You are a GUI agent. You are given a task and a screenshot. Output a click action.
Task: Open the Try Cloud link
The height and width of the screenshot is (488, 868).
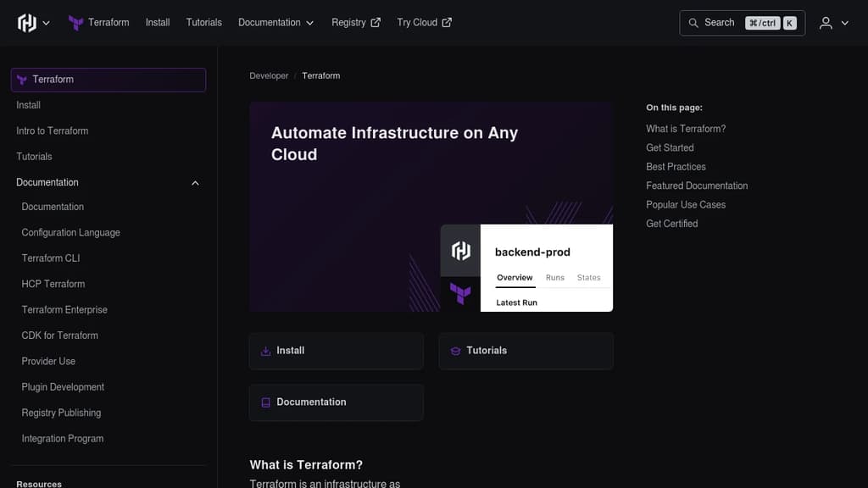point(424,23)
